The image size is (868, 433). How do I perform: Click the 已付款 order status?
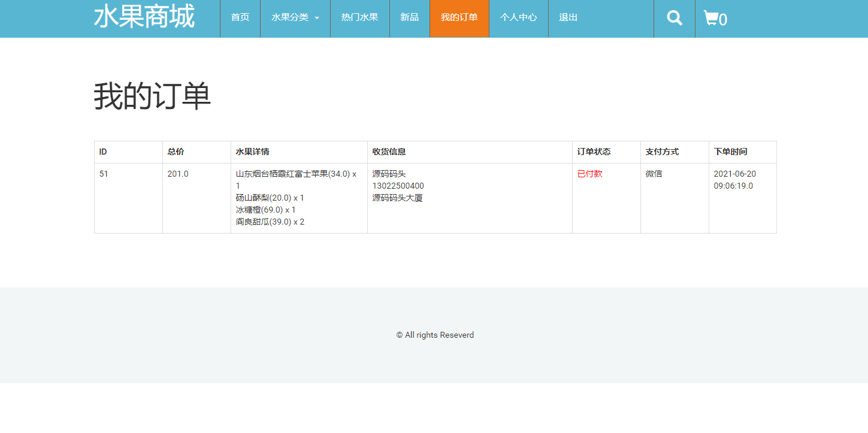pyautogui.click(x=589, y=174)
